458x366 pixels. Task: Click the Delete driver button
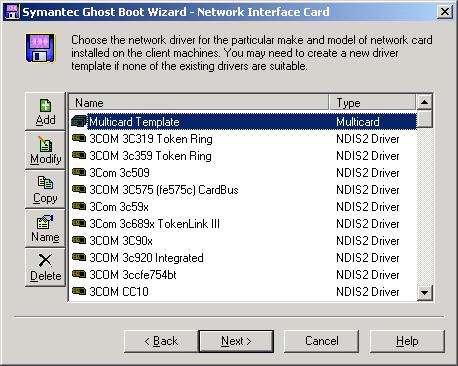click(x=45, y=268)
